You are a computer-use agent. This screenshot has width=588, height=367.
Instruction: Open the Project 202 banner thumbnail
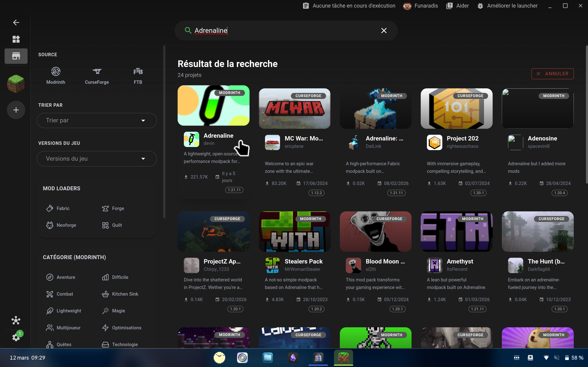click(457, 109)
